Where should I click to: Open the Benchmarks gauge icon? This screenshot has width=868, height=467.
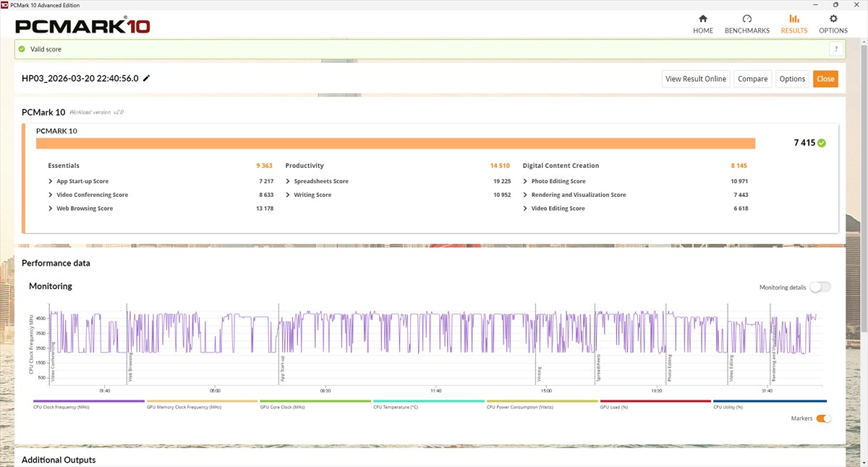point(747,19)
